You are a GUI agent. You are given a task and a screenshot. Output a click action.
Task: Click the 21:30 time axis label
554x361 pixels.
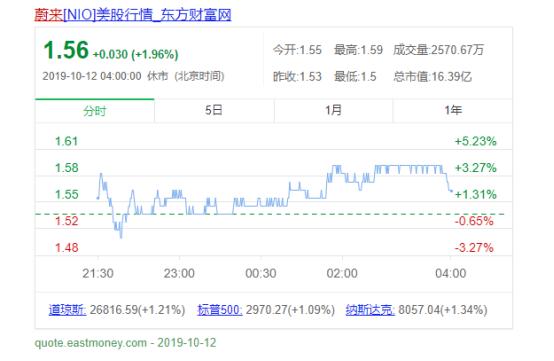98,273
